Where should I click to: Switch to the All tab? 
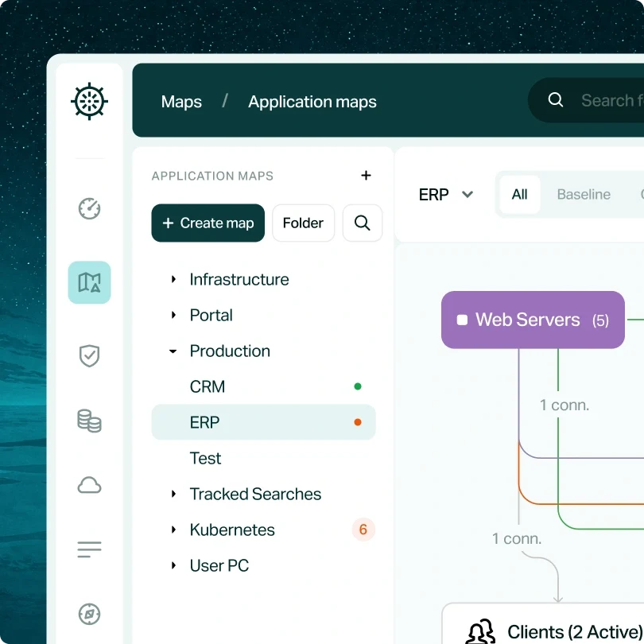click(x=519, y=194)
